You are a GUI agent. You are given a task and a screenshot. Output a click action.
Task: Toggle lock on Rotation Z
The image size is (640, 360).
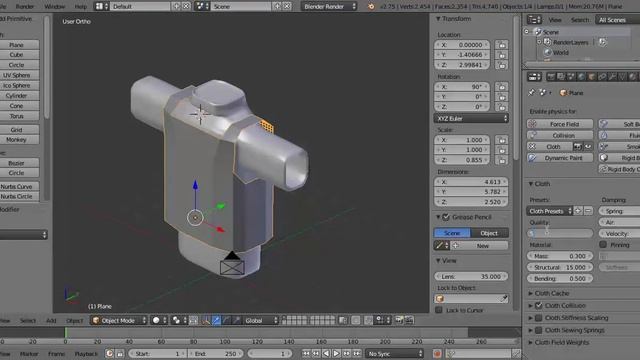(502, 107)
